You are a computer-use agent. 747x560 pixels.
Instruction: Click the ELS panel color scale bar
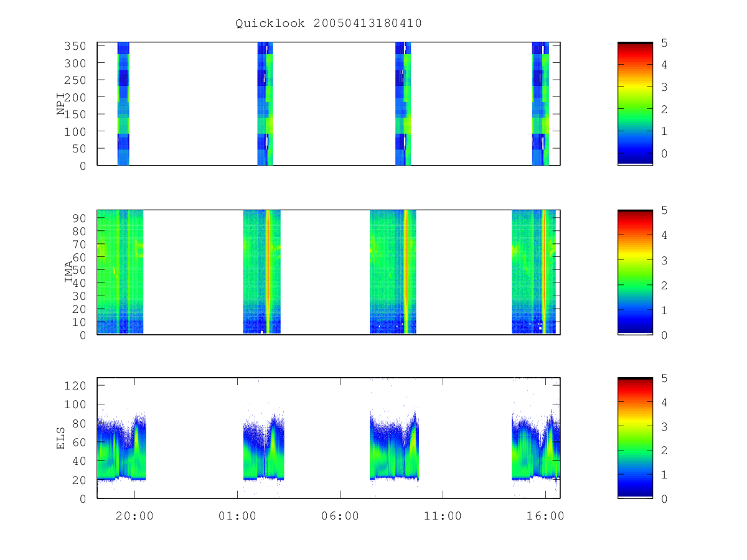click(635, 438)
